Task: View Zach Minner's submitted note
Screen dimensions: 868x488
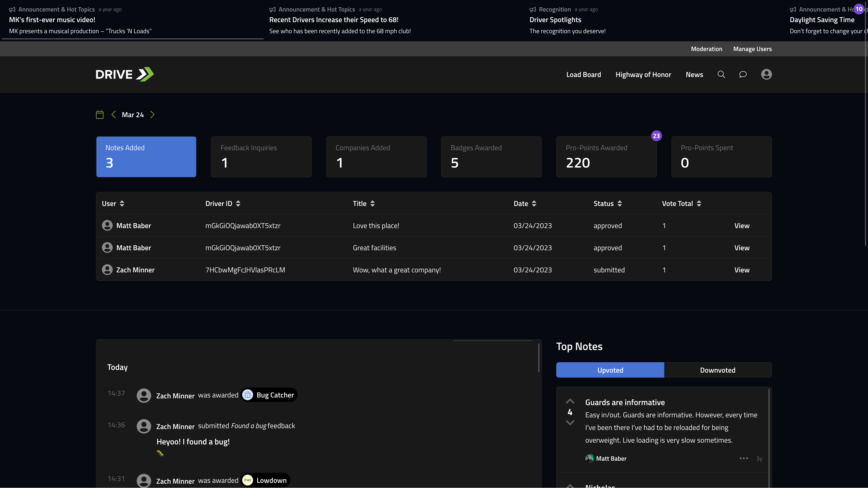Action: [x=742, y=269]
